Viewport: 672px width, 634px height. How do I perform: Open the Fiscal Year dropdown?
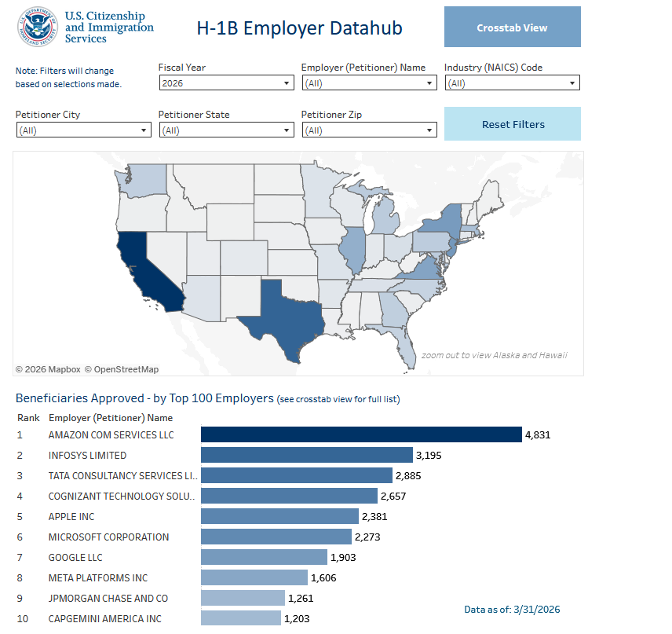[226, 82]
